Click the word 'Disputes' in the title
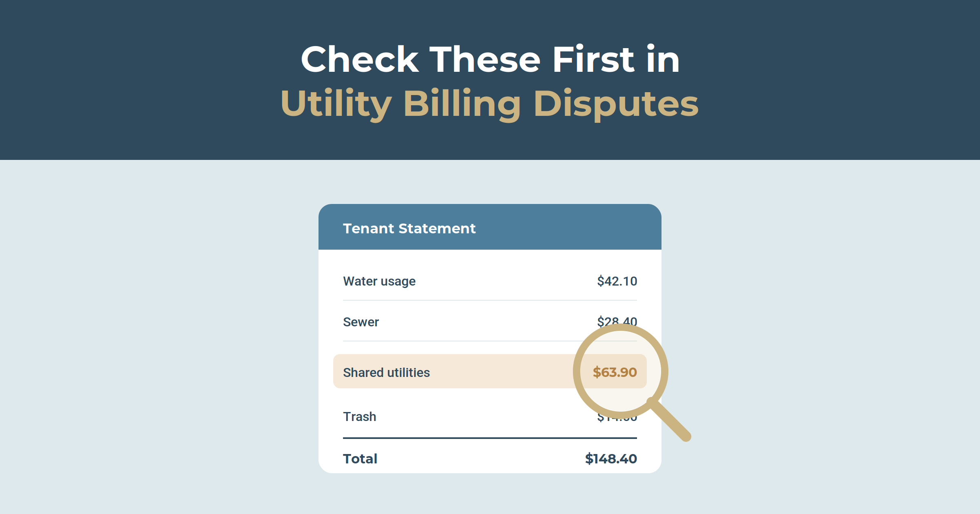The image size is (980, 514). coord(616,104)
